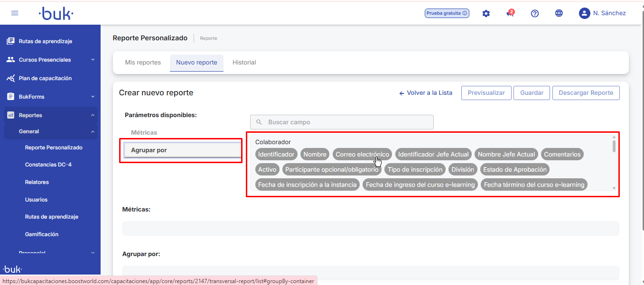Expand the BukForms sidebar section
This screenshot has width=644, height=285.
tap(93, 97)
